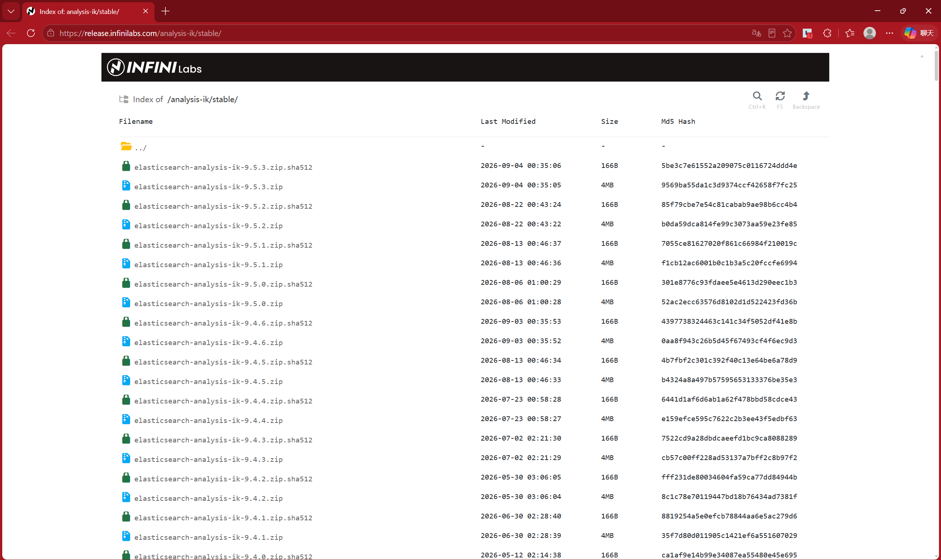This screenshot has width=941, height=560.
Task: Download elasticsearch-analysis-ik-9.4.2.zip
Action: click(x=208, y=498)
